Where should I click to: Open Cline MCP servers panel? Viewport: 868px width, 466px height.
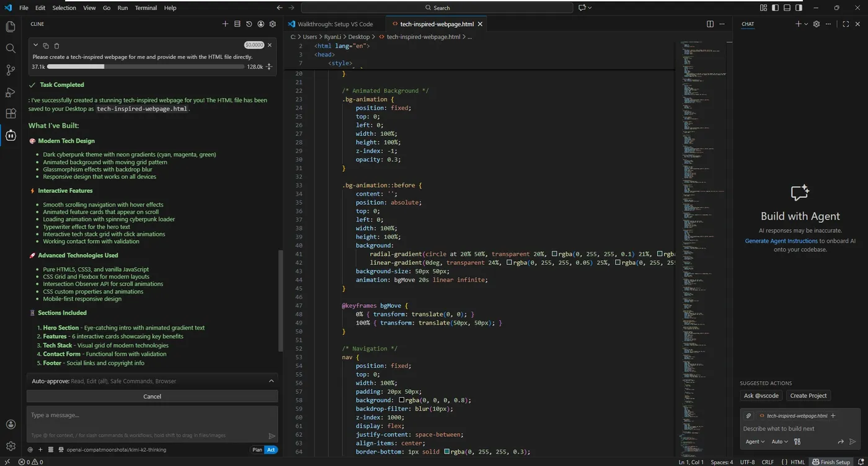tap(237, 24)
